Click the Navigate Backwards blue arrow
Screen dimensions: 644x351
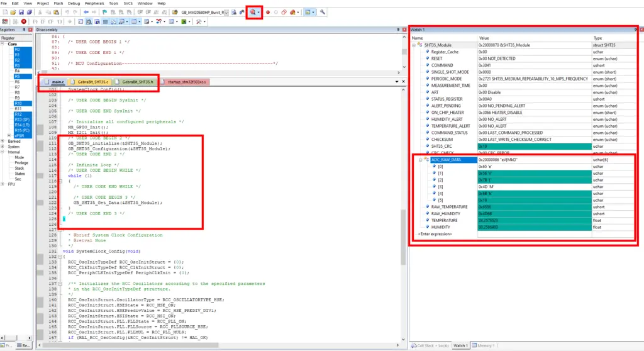(86, 13)
